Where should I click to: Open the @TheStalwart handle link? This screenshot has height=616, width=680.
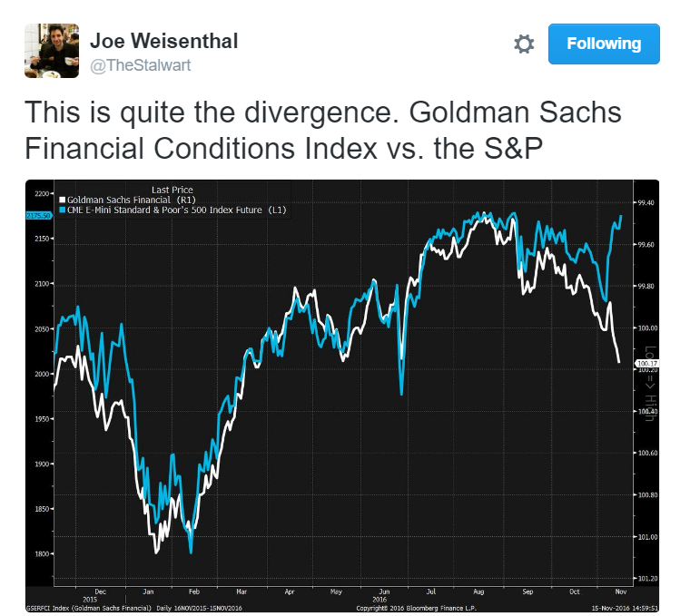[140, 65]
